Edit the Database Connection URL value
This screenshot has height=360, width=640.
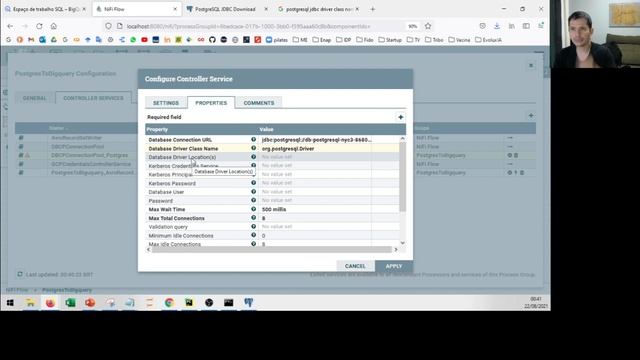point(316,140)
